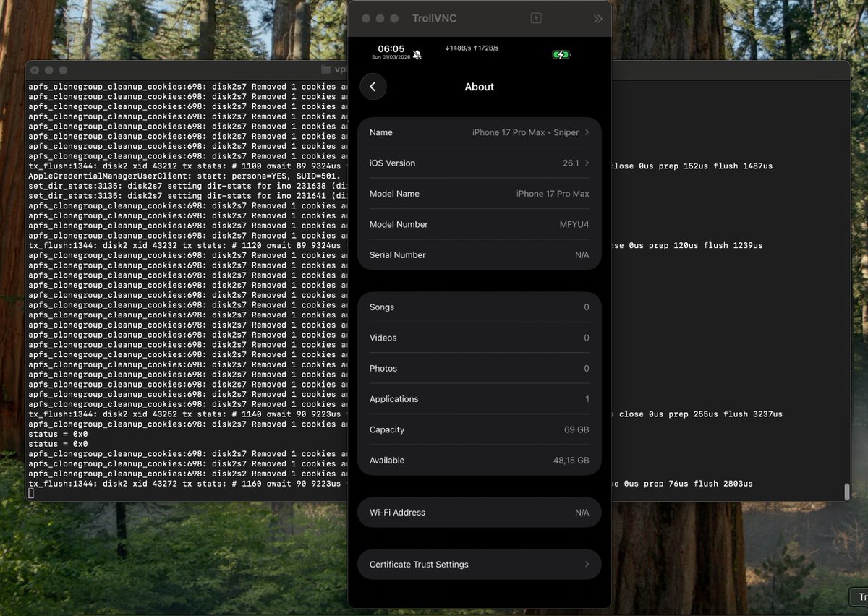868x616 pixels.
Task: Select the Model Name row
Action: coord(479,194)
